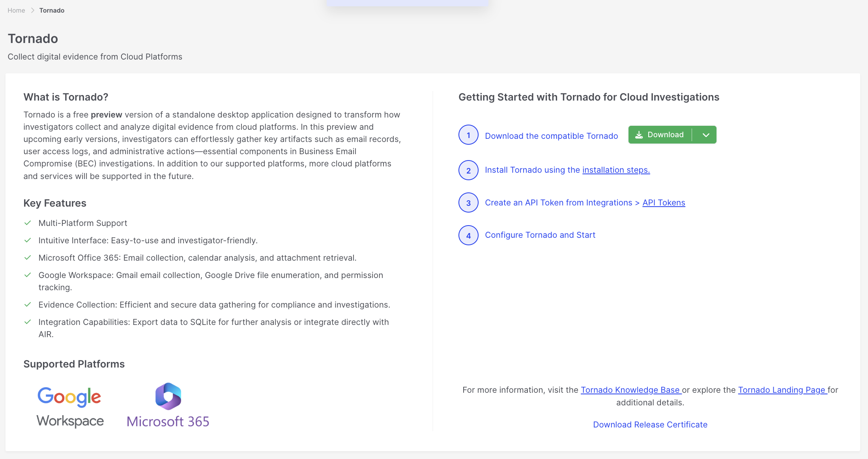This screenshot has width=868, height=459.
Task: Open the installation steps link
Action: coord(616,170)
